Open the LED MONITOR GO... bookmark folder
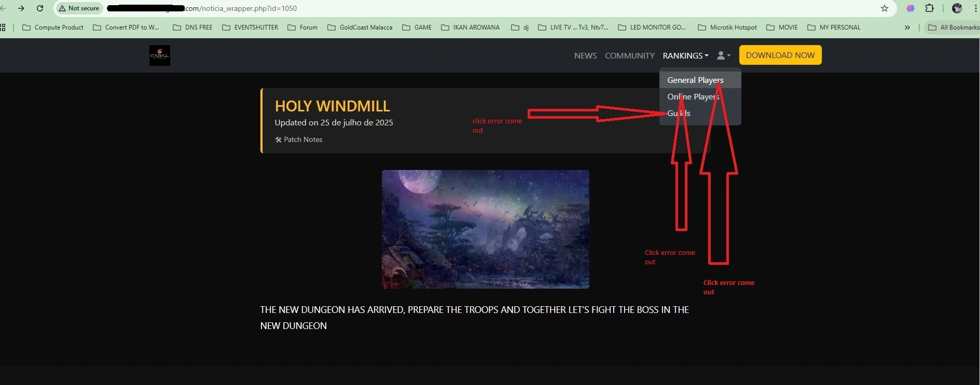The width and height of the screenshot is (980, 385). 652,27
